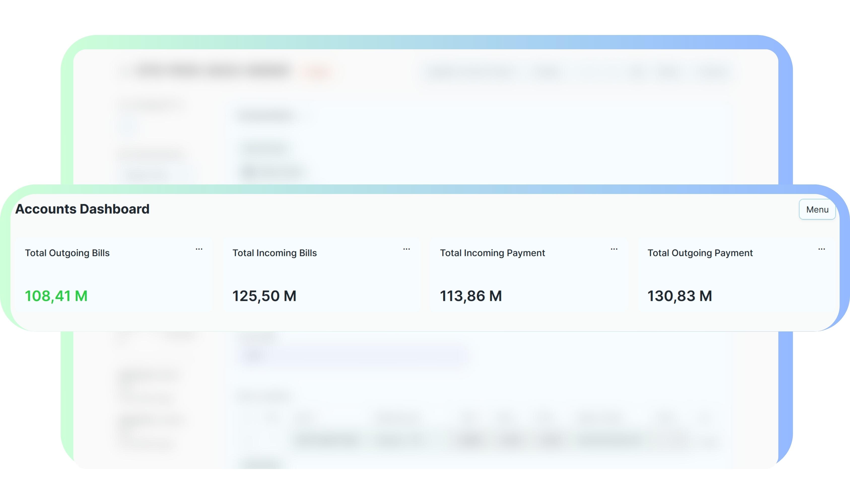Select the Total Outgoing Bills label

tap(67, 253)
